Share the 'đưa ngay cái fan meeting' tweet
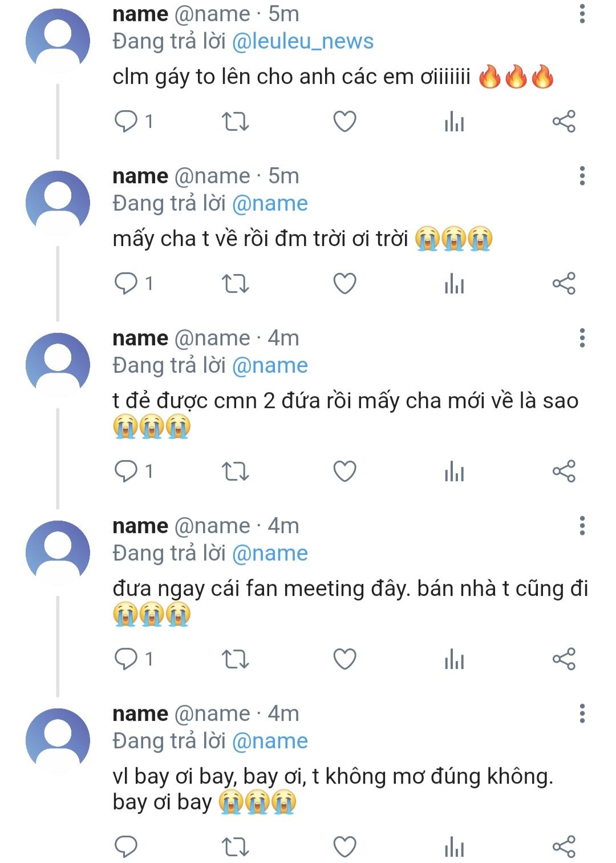 click(564, 659)
